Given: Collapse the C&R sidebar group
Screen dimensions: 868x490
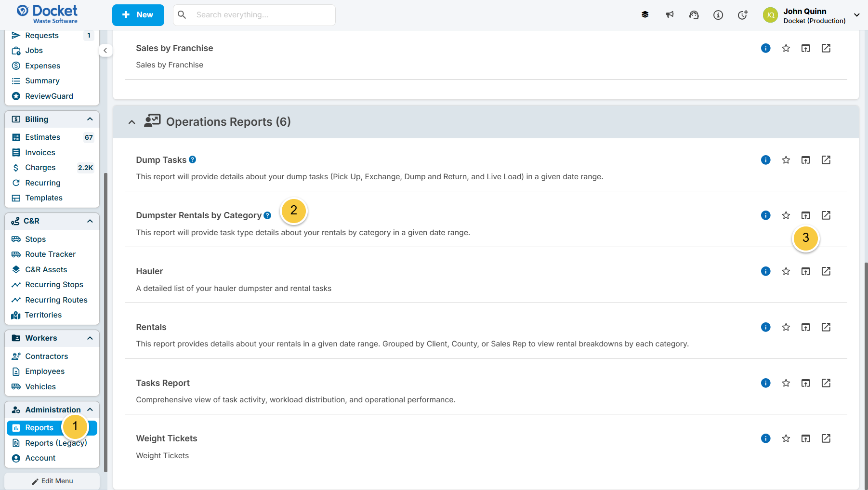Looking at the screenshot, I should (x=90, y=221).
